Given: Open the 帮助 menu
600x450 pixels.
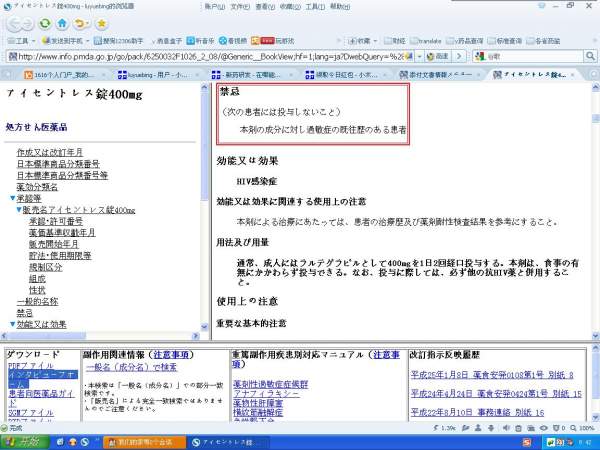Looking at the screenshot, I should 340,7.
